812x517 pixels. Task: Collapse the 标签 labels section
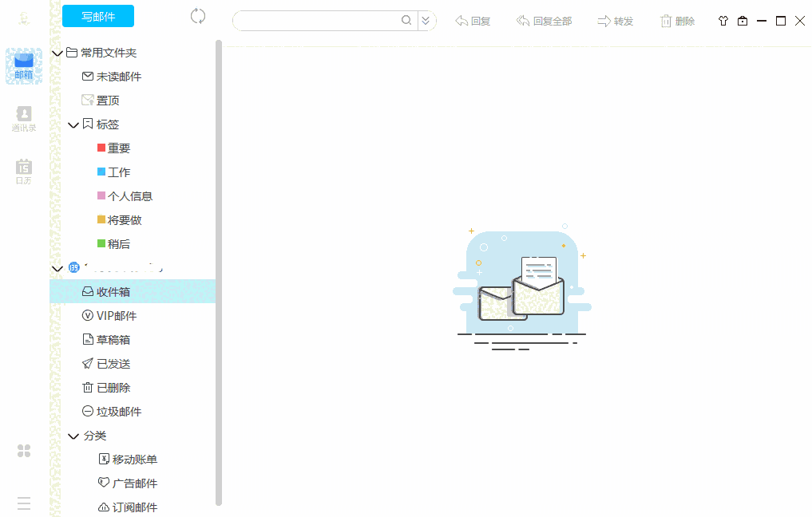[73, 124]
